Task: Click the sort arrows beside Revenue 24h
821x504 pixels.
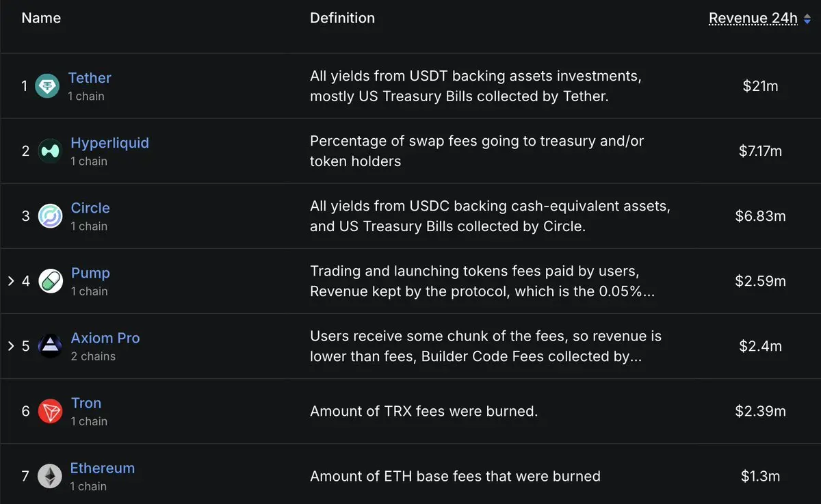Action: (x=807, y=19)
